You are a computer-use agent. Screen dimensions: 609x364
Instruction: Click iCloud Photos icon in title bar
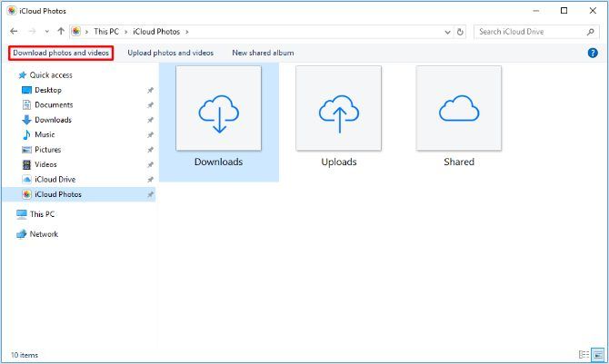click(x=12, y=11)
